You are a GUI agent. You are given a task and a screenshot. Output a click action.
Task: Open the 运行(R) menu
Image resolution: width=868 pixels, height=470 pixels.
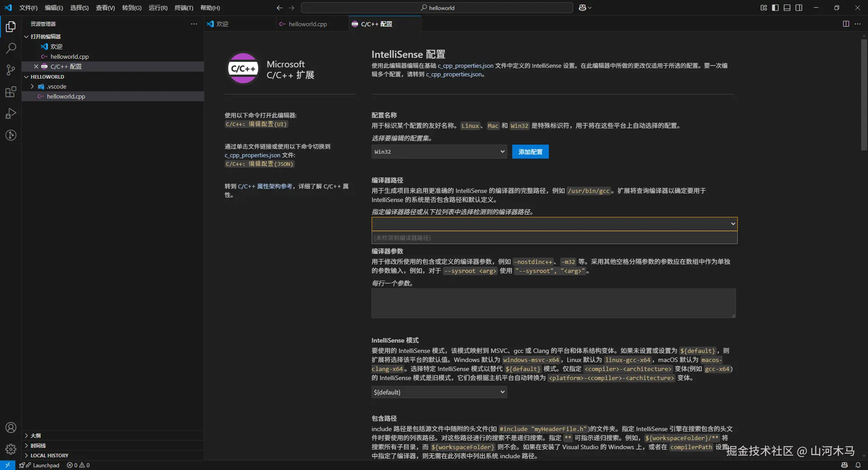pos(158,8)
